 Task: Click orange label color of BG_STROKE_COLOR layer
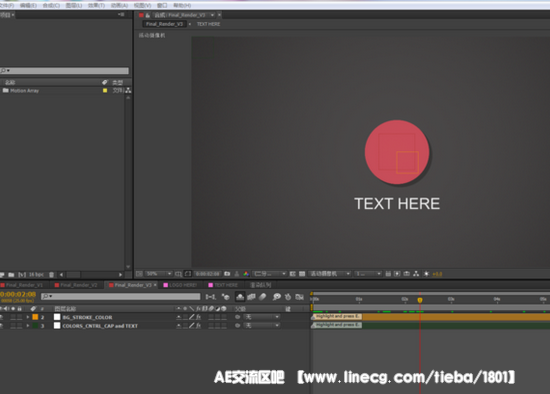[x=35, y=317]
